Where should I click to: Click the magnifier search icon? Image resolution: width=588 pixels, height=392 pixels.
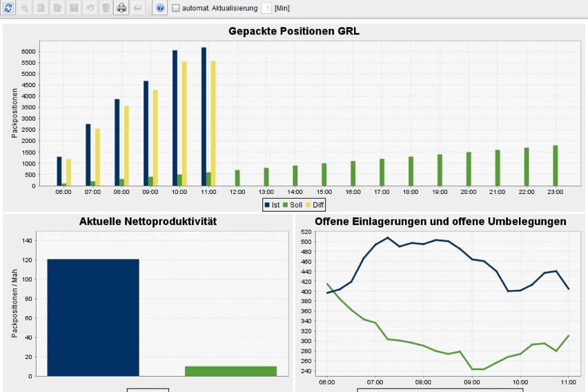point(24,8)
